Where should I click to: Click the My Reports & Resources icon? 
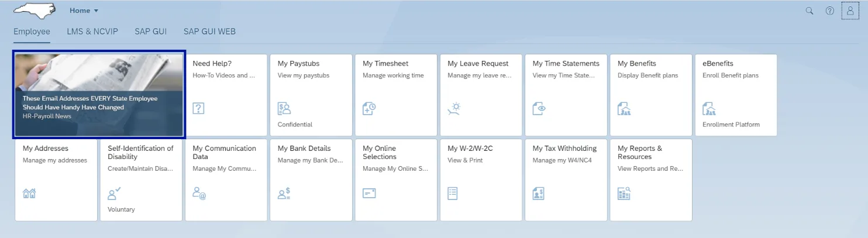click(624, 194)
